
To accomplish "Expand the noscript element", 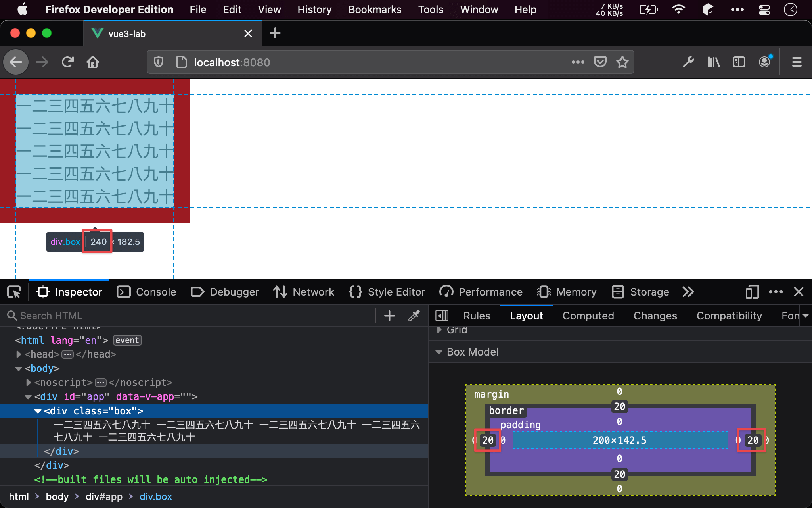I will tap(29, 383).
